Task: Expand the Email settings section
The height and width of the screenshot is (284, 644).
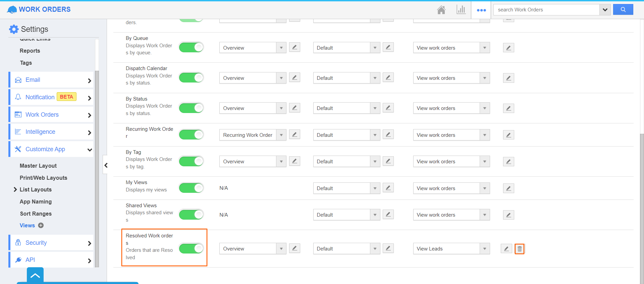Action: click(x=51, y=80)
